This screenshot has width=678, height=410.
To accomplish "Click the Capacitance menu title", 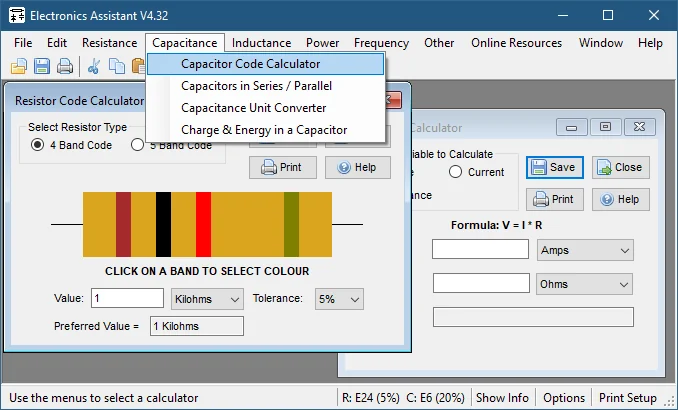I will (x=185, y=43).
